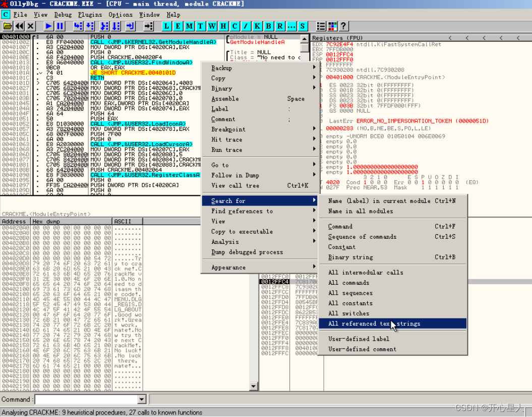This screenshot has width=532, height=417.
Task: Expand the Go to submenu
Action: pyautogui.click(x=260, y=165)
